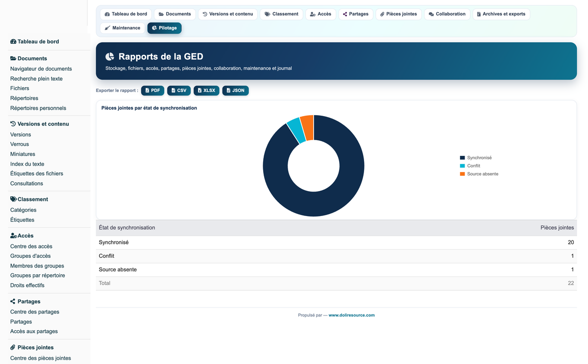Open Centre des pièces jointes in sidebar
The width and height of the screenshot is (588, 364).
(x=41, y=358)
